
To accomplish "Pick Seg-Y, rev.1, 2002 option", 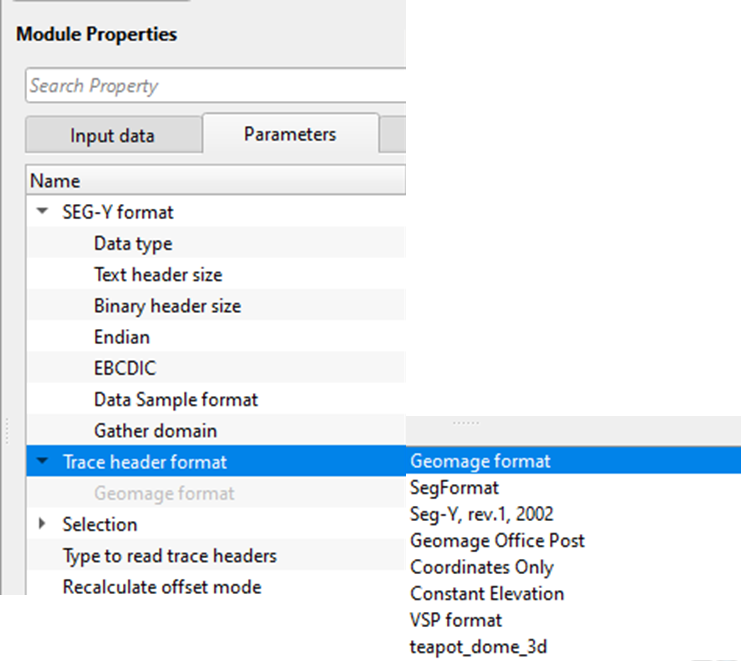I will click(481, 514).
